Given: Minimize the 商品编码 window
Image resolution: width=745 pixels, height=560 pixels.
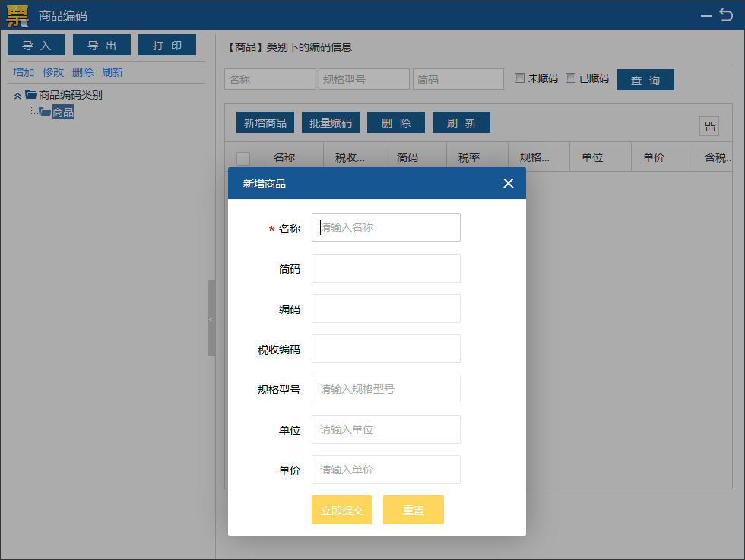Looking at the screenshot, I should pos(706,16).
